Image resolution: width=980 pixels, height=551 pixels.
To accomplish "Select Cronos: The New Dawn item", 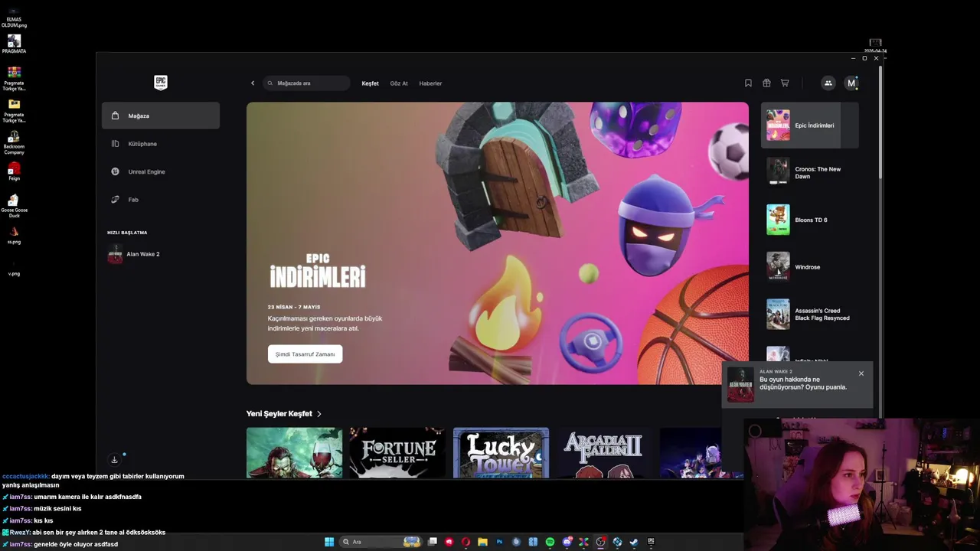I will click(x=810, y=172).
